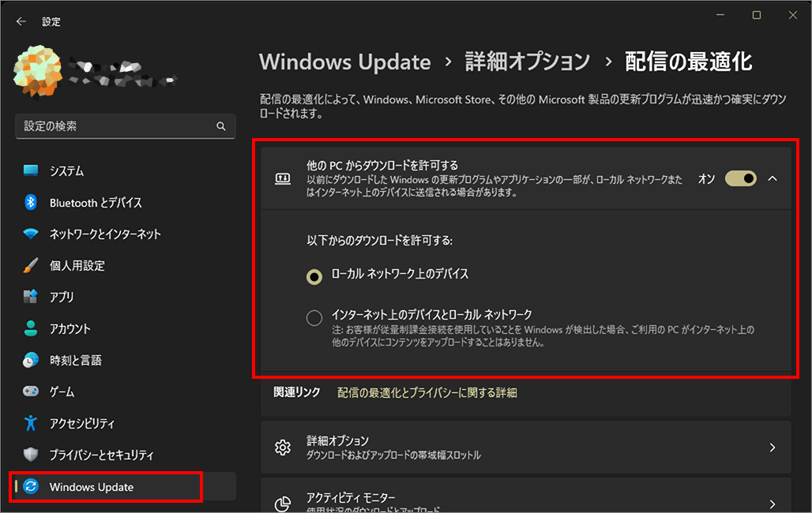The width and height of the screenshot is (812, 513).
Task: Go to 詳細オプション breadcrumb
Action: click(527, 62)
